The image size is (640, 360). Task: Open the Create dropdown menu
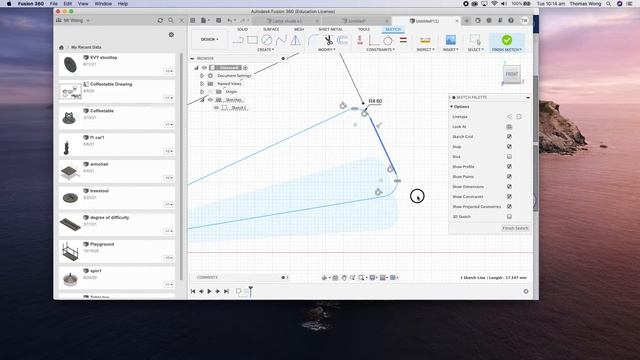(x=266, y=50)
